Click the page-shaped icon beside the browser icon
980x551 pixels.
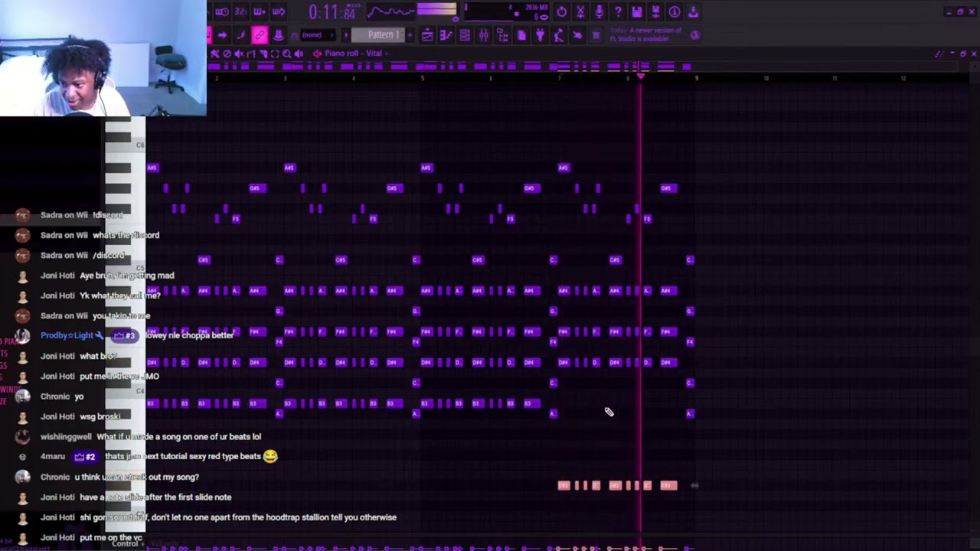521,35
